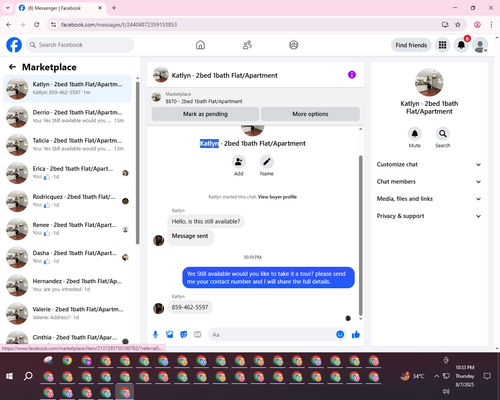Click the listing thumbnail in Marketplace banner
This screenshot has height=400, width=500.
[156, 97]
